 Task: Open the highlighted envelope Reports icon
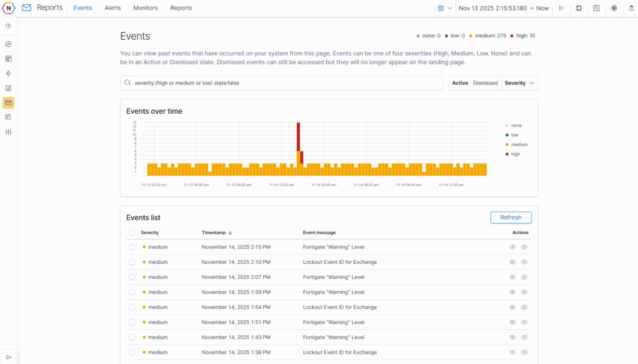[8, 103]
